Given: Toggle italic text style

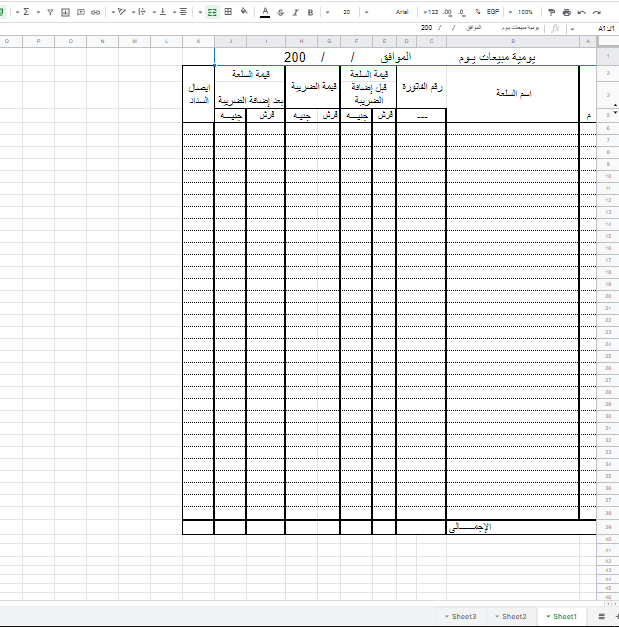Looking at the screenshot, I should tap(296, 12).
